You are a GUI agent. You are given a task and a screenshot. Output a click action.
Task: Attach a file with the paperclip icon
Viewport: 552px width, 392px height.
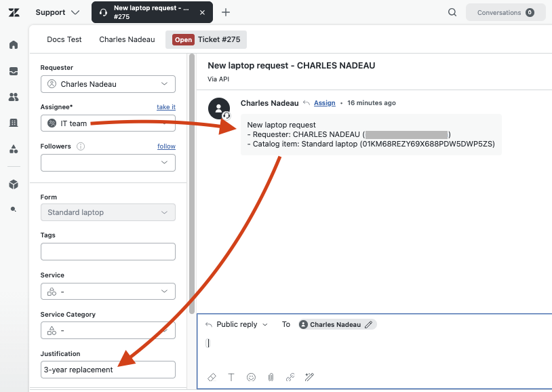(x=271, y=377)
